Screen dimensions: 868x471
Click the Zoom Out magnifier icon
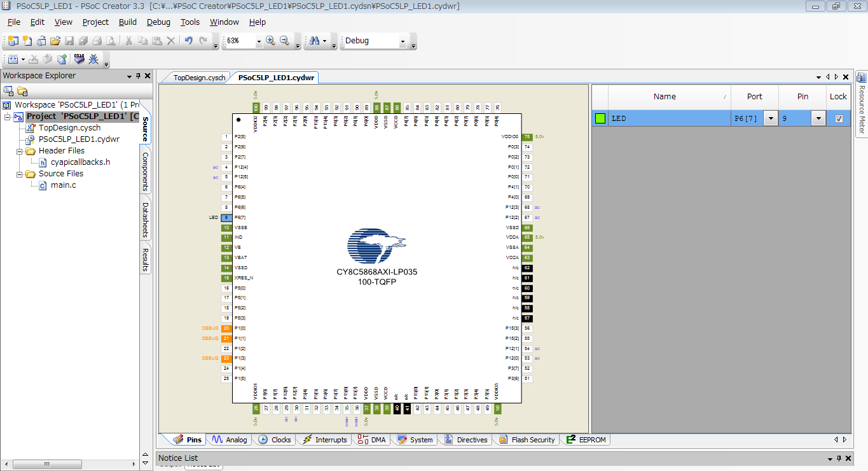[x=284, y=41]
